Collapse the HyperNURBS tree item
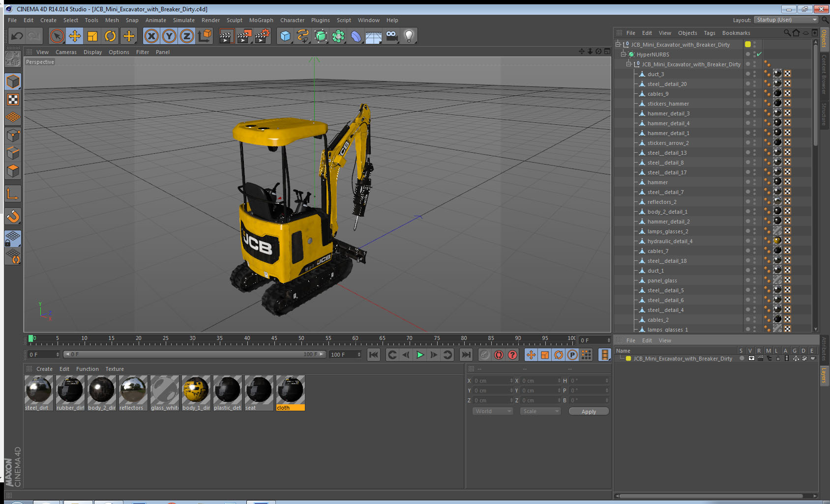 coord(623,55)
